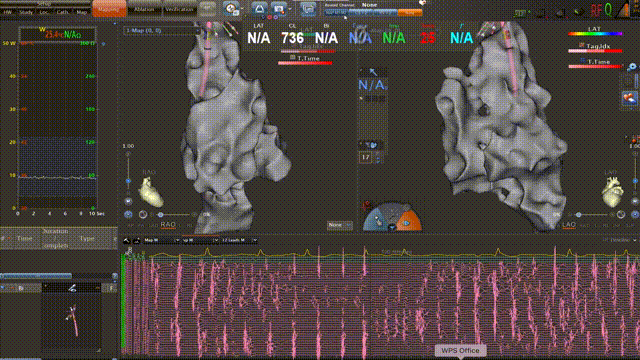Click the red RF indicator icon
640x360 pixels.
click(596, 10)
